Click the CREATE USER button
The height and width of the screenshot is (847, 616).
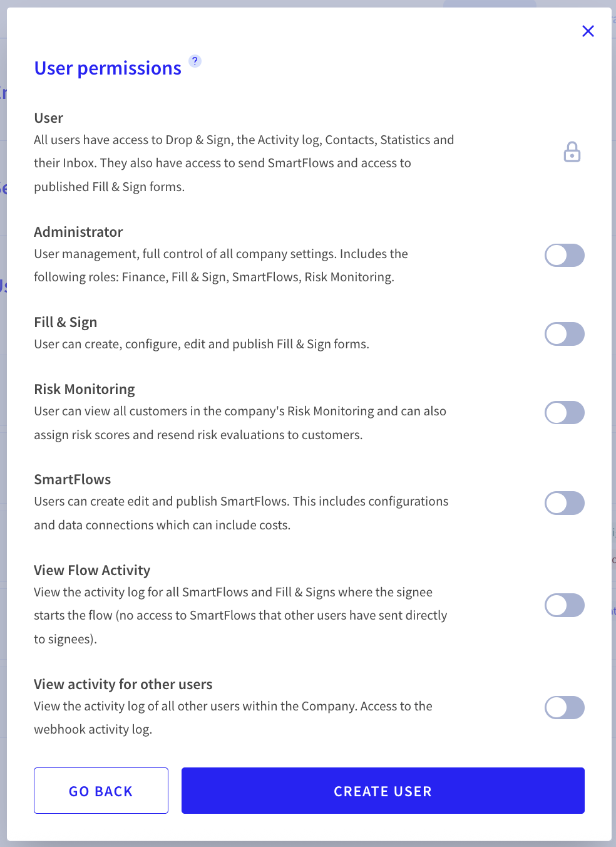[383, 791]
